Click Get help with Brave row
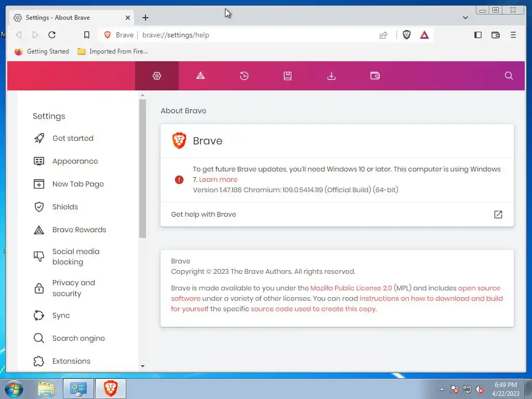 point(337,215)
